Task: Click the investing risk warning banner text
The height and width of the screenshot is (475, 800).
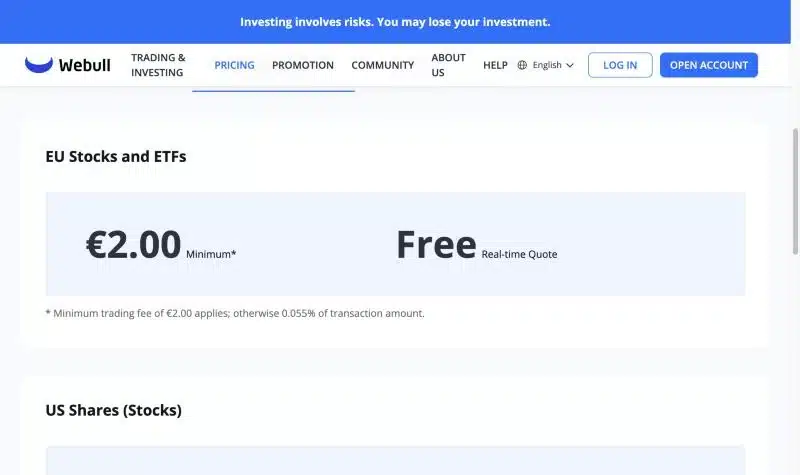Action: click(395, 22)
